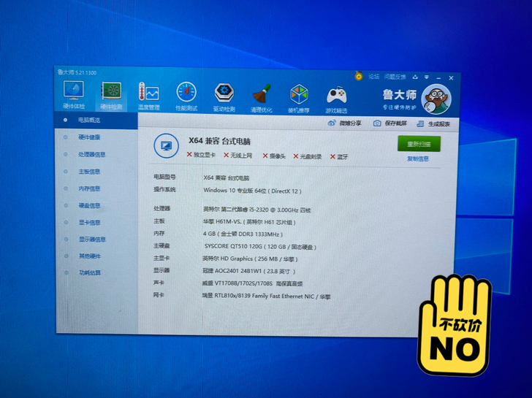The width and height of the screenshot is (532, 398).
Task: Click the 鲁大师 cartoon avatar
Action: tap(436, 99)
